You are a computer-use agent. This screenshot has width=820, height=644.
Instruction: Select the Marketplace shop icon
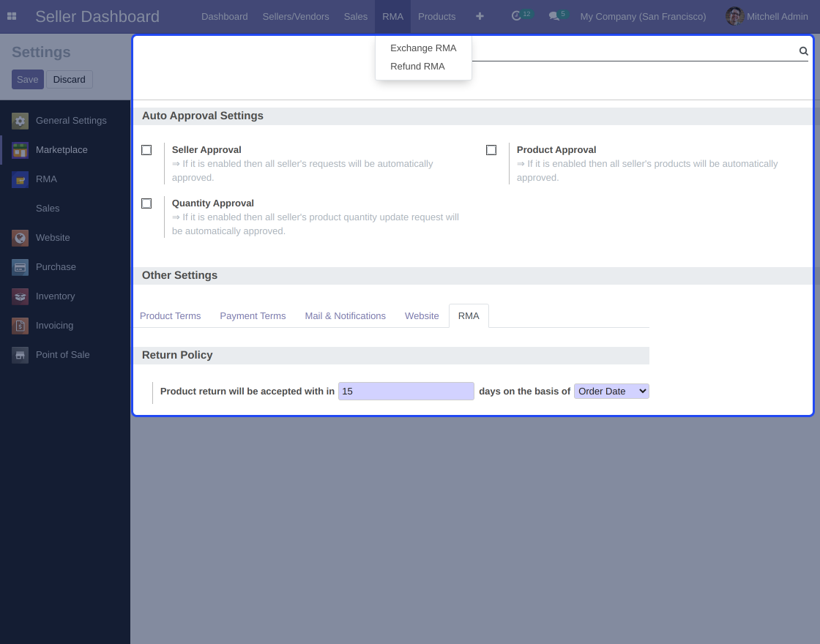pos(20,150)
